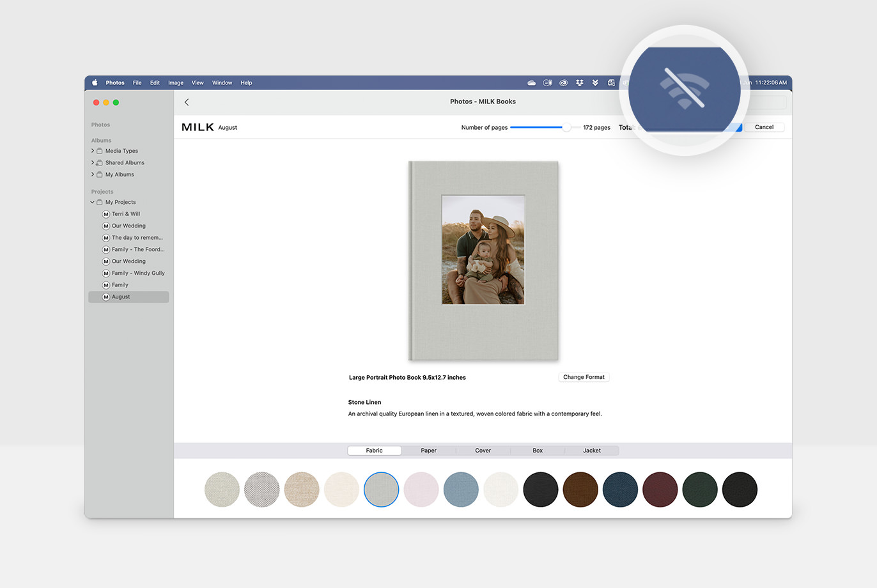The width and height of the screenshot is (877, 588).
Task: Pick the dark green fabric swatch
Action: pos(700,490)
